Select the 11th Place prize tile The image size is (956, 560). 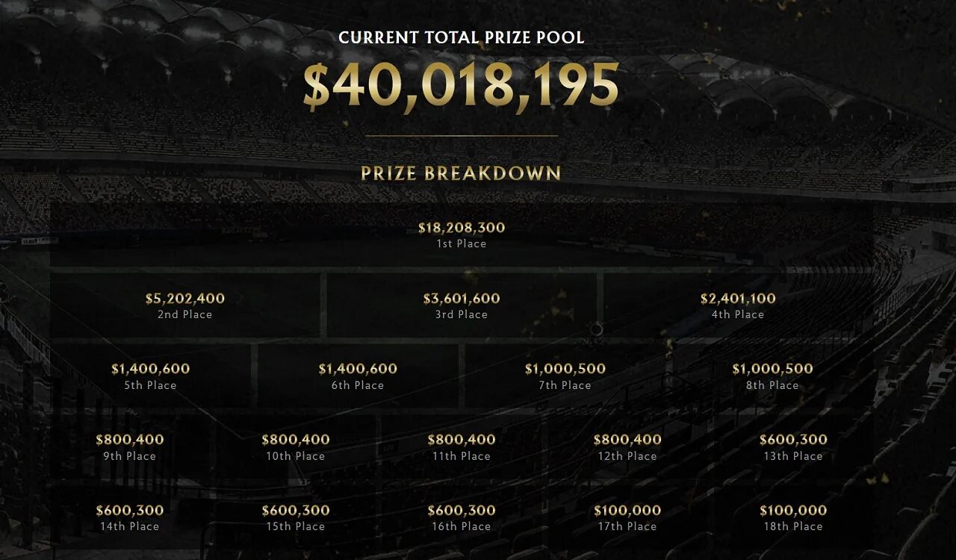click(x=462, y=447)
